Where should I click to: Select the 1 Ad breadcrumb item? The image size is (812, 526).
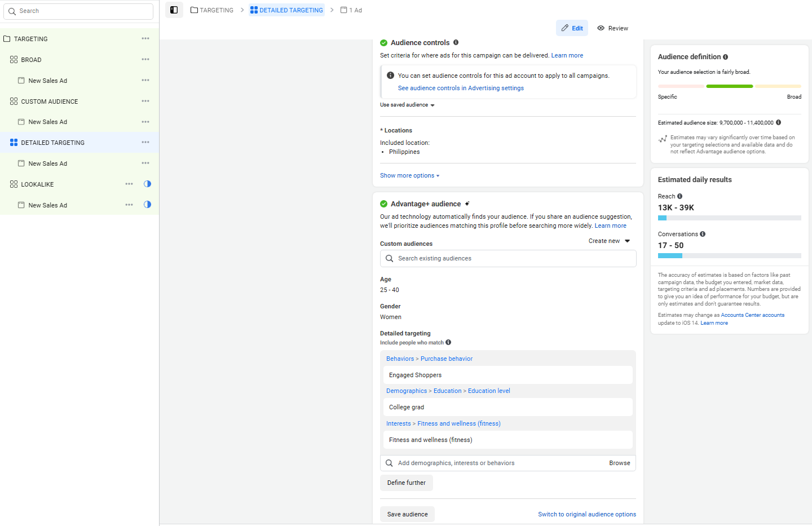(x=351, y=10)
